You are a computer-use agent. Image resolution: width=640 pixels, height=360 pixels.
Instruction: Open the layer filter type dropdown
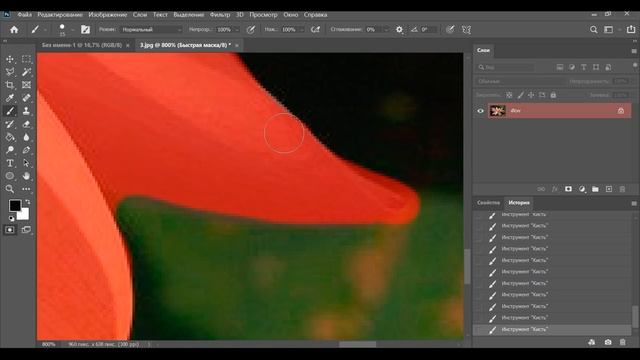click(x=505, y=67)
